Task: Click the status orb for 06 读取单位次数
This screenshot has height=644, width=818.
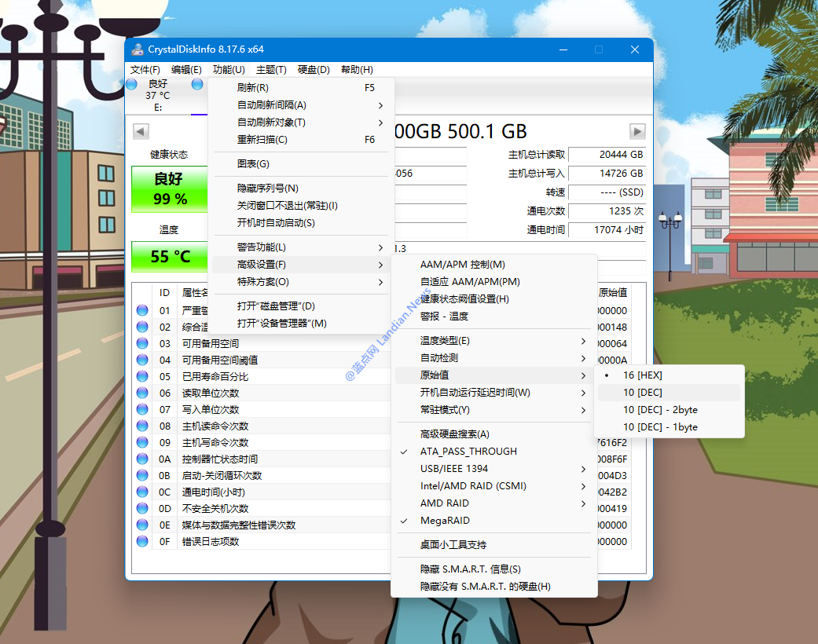Action: [142, 393]
